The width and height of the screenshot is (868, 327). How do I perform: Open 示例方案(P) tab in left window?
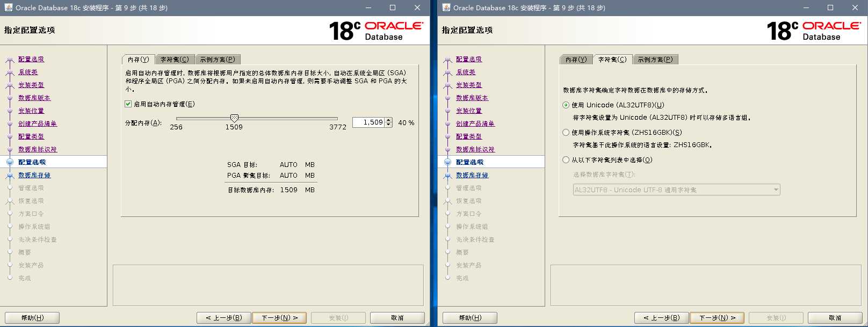pos(218,60)
